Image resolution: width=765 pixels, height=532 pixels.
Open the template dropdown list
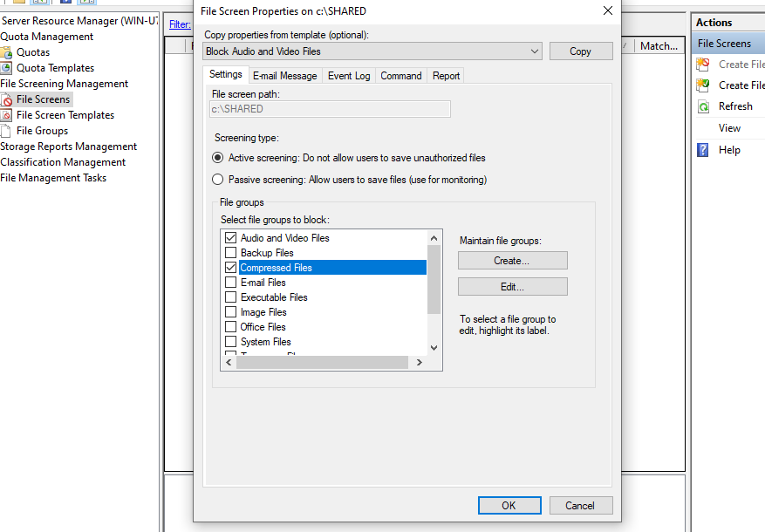(x=535, y=51)
